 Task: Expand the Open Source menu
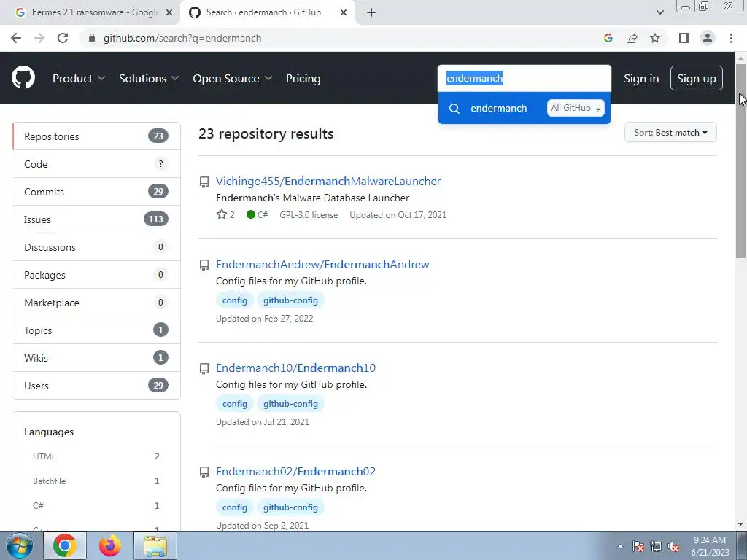coord(233,78)
